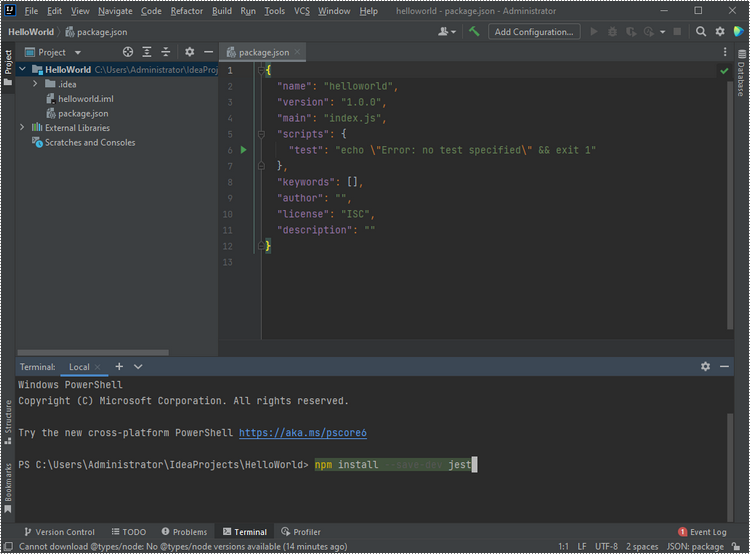Viewport: 750px width, 554px height.
Task: Toggle the Project side tool window
Action: [x=8, y=68]
